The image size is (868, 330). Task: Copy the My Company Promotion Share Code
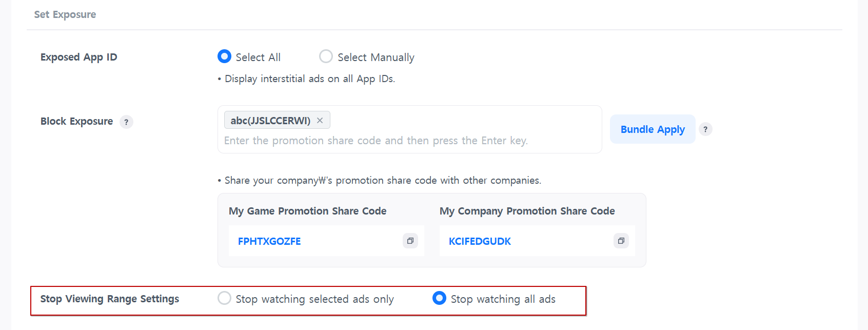pyautogui.click(x=621, y=241)
